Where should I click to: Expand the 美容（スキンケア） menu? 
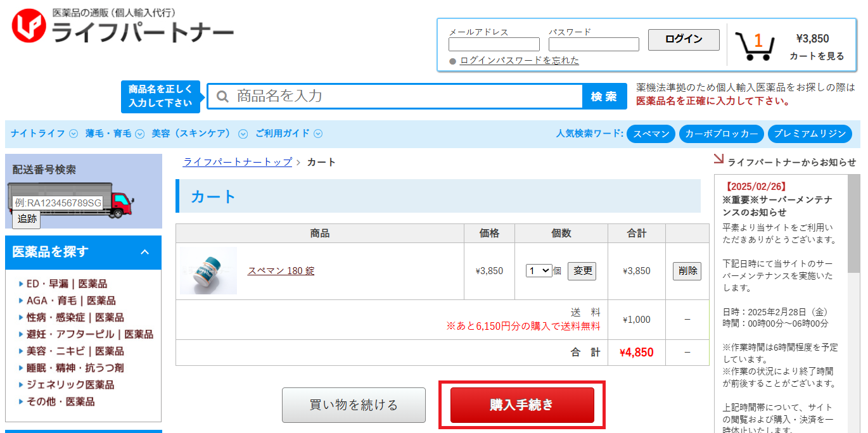[200, 134]
